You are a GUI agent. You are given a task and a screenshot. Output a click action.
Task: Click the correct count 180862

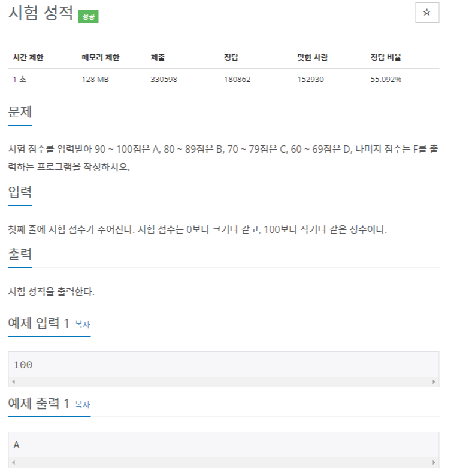237,79
